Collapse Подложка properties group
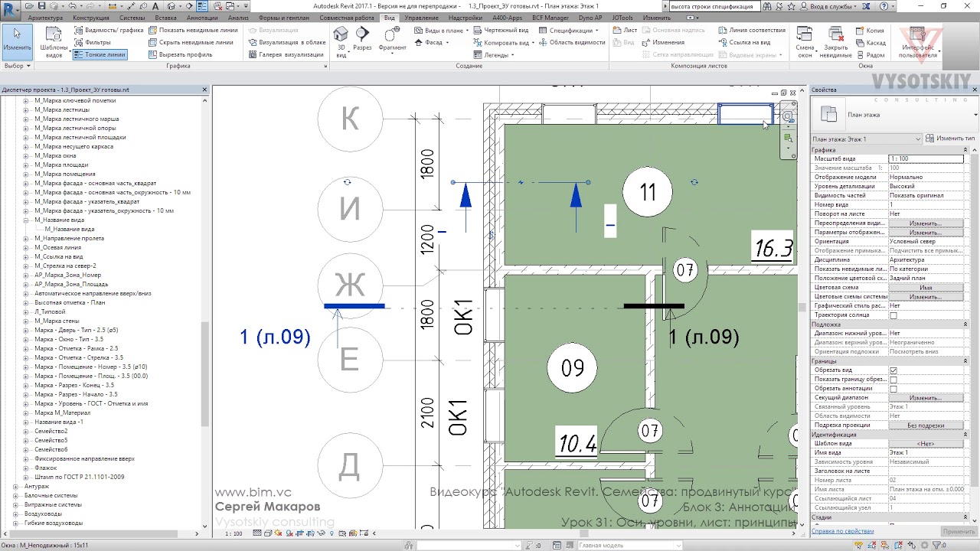980x551 pixels. (x=966, y=324)
